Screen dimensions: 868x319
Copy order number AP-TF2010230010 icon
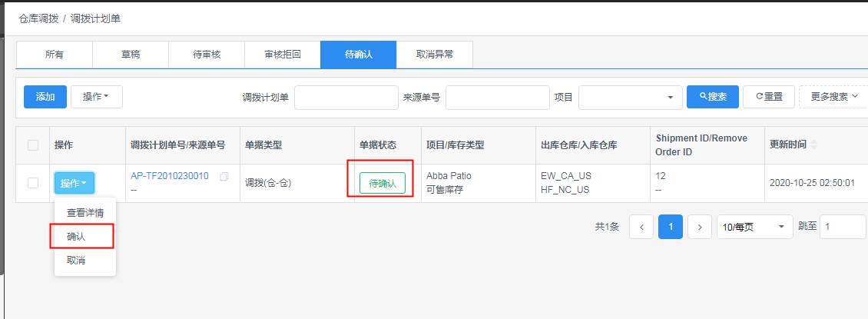224,177
